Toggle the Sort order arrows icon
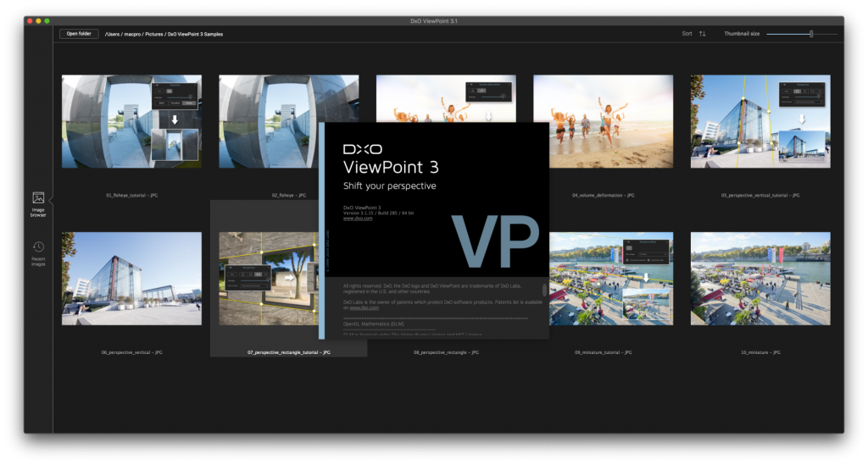This screenshot has height=465, width=868. coord(702,34)
